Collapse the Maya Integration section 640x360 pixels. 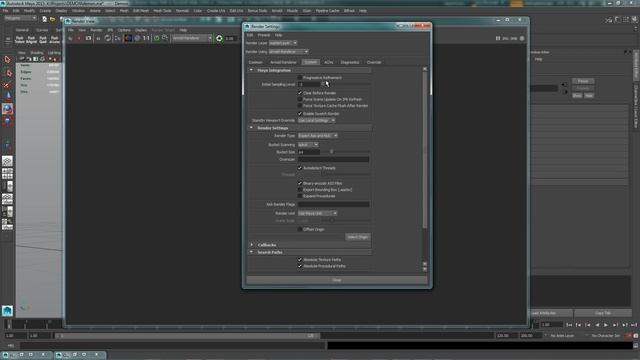coord(251,70)
